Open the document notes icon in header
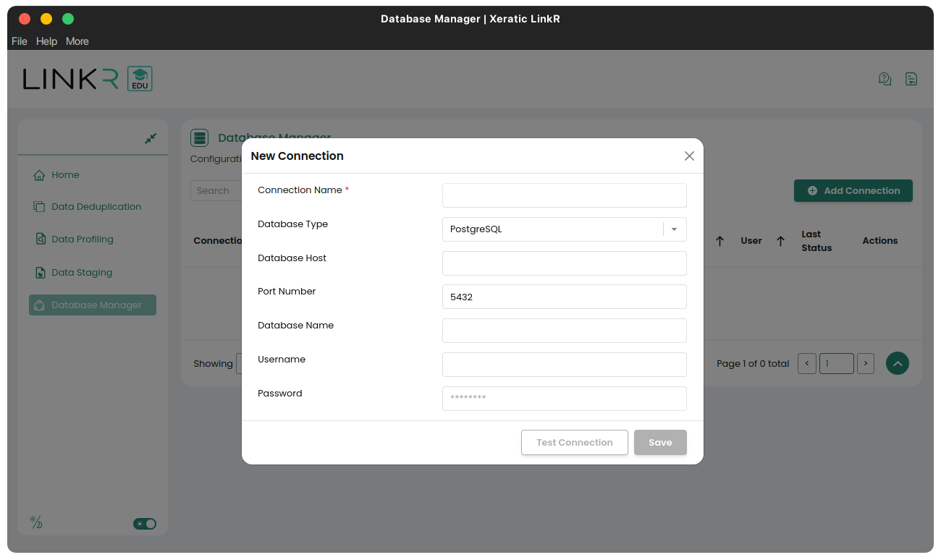This screenshot has width=941, height=560. [911, 79]
